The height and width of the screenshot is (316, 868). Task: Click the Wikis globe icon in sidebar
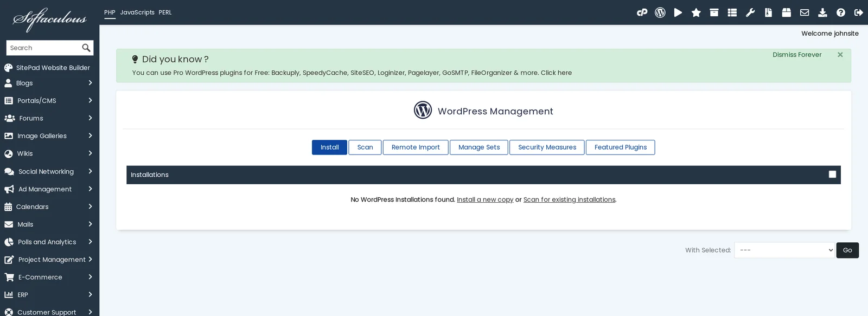[x=9, y=153]
